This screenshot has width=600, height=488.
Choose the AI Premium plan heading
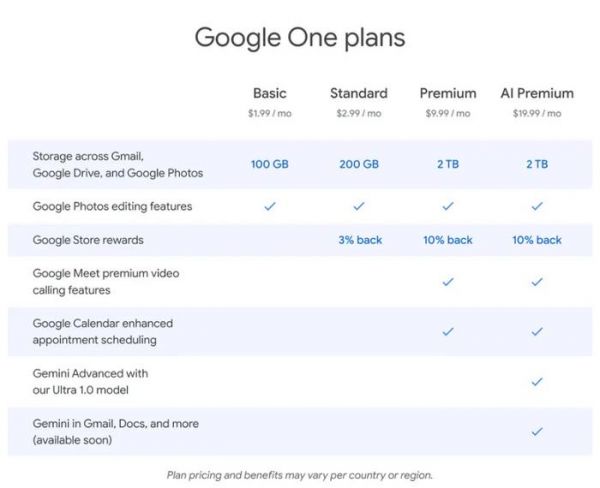[537, 94]
